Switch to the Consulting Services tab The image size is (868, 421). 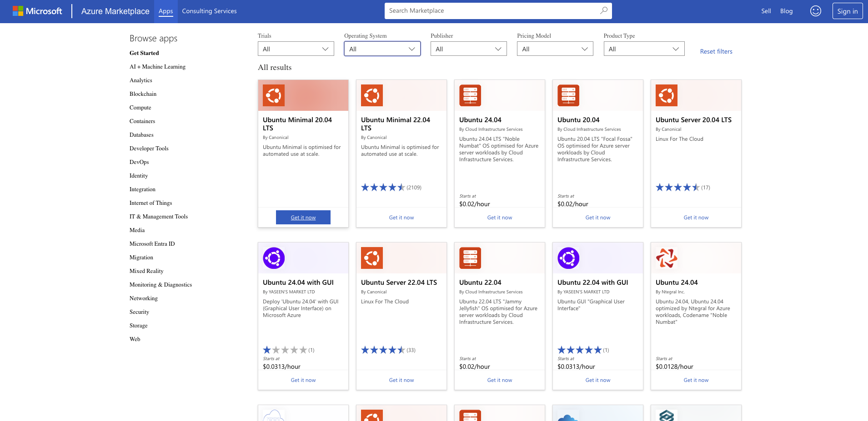point(209,11)
